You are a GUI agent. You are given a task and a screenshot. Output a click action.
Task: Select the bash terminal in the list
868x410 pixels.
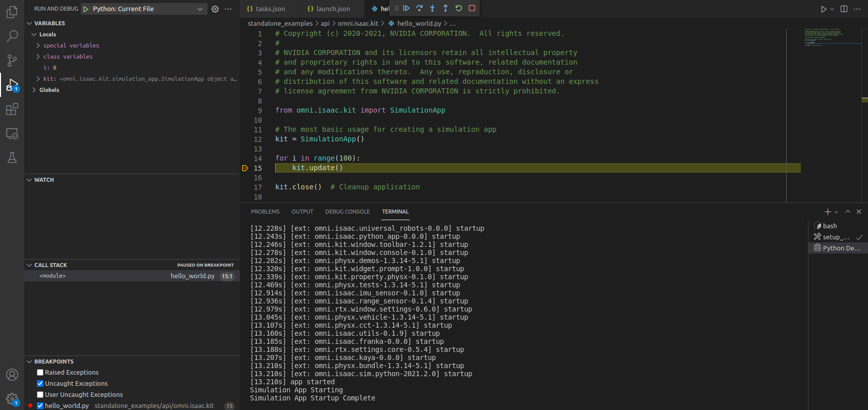click(x=838, y=226)
